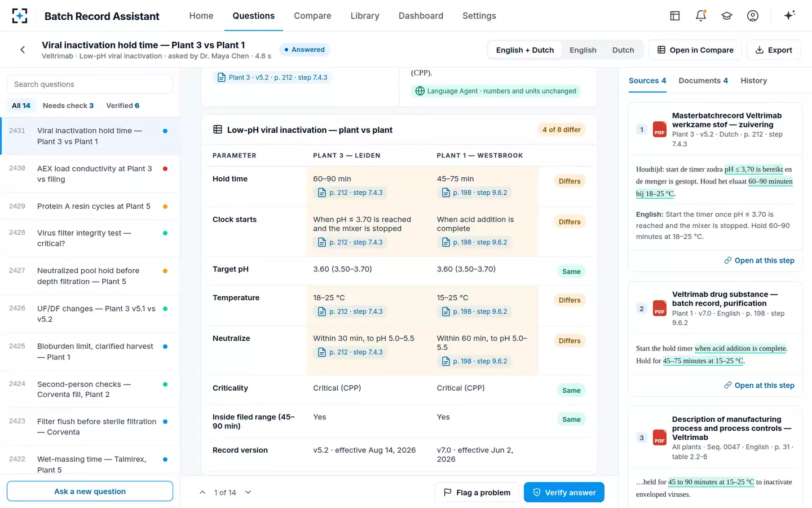Go to previous question with up chevron

202,493
